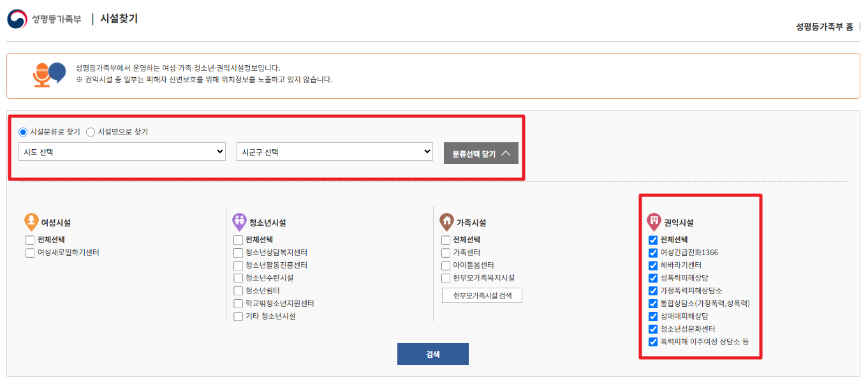Collapse the panel with 분류선택 닫기
Screen dimensions: 868x384
[480, 153]
